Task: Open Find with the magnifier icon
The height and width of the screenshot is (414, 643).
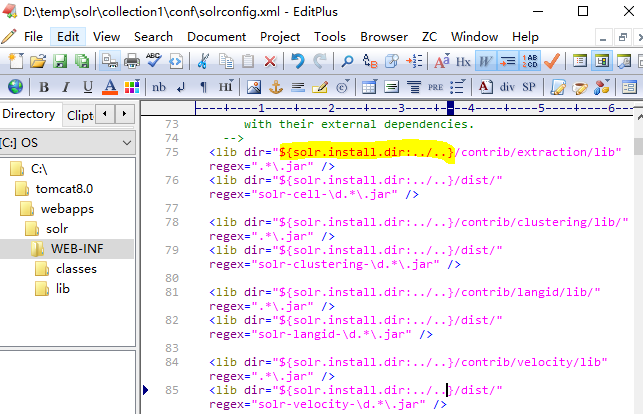Action: (x=347, y=61)
